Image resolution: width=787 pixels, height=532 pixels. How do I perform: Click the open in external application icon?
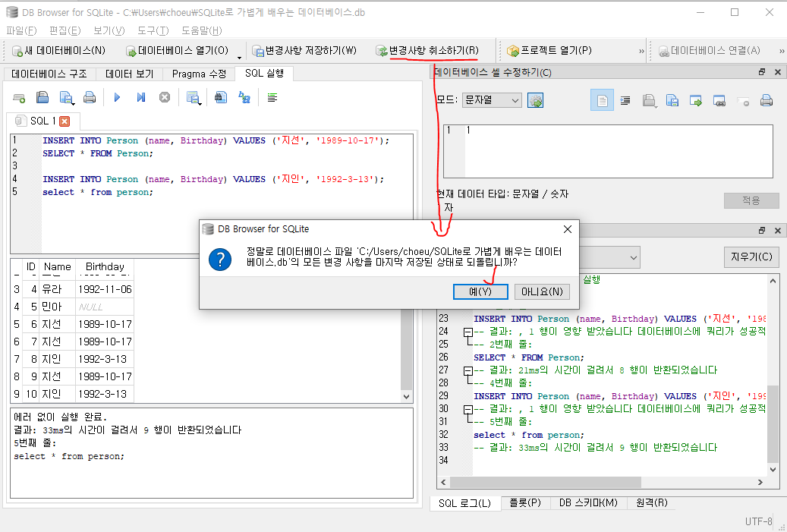coord(696,101)
